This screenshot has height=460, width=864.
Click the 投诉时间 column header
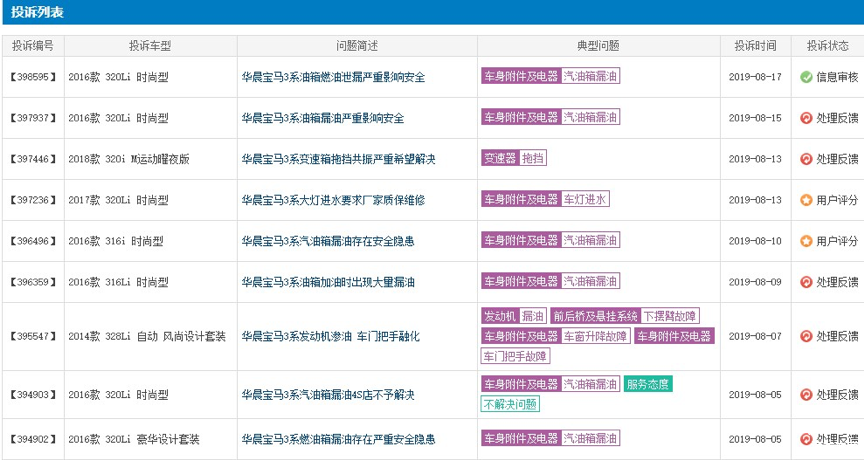point(755,46)
